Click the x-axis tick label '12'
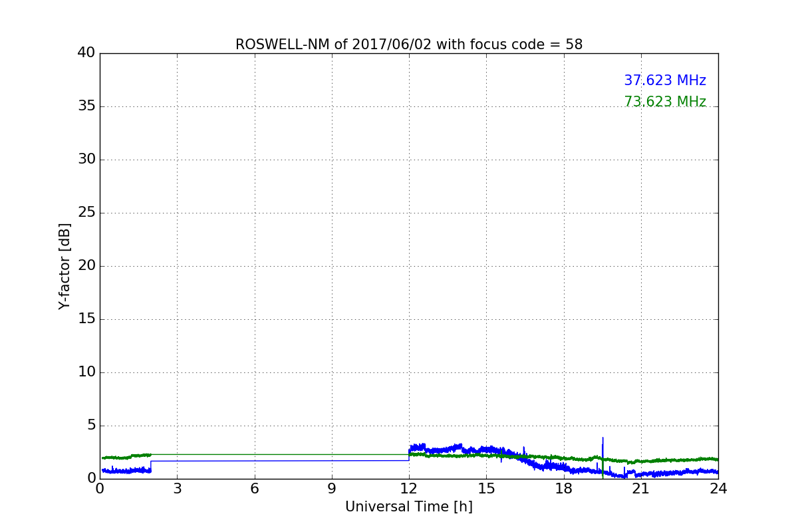 tap(409, 489)
